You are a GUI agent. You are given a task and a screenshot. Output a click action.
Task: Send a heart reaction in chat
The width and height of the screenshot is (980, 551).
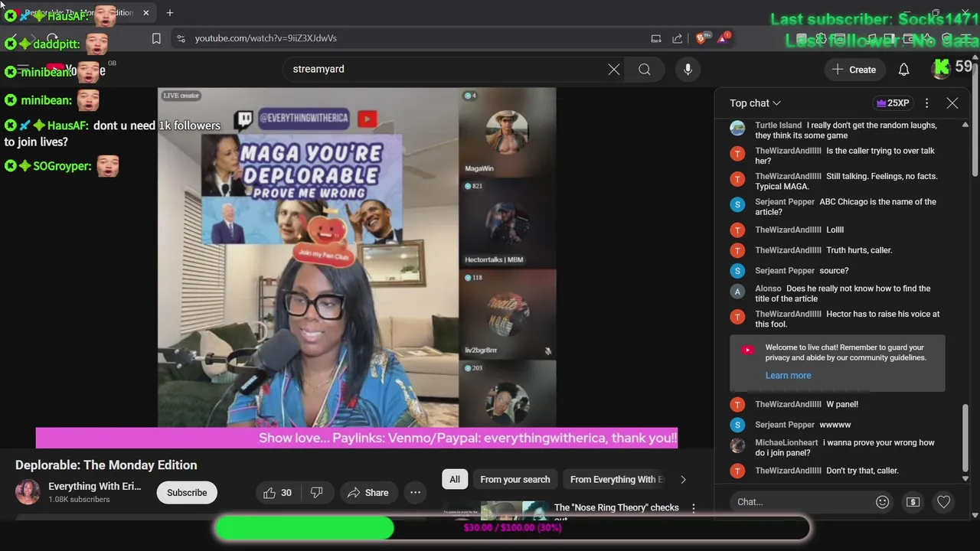click(943, 502)
